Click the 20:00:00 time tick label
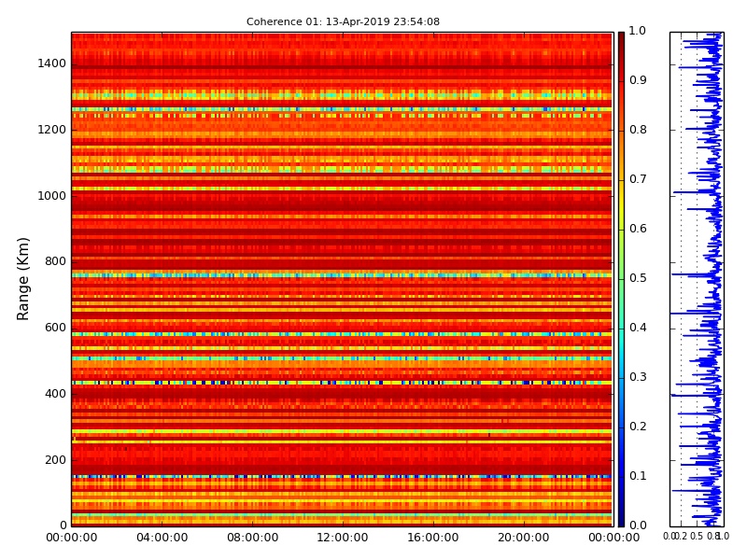The height and width of the screenshot is (560, 747). (x=523, y=538)
